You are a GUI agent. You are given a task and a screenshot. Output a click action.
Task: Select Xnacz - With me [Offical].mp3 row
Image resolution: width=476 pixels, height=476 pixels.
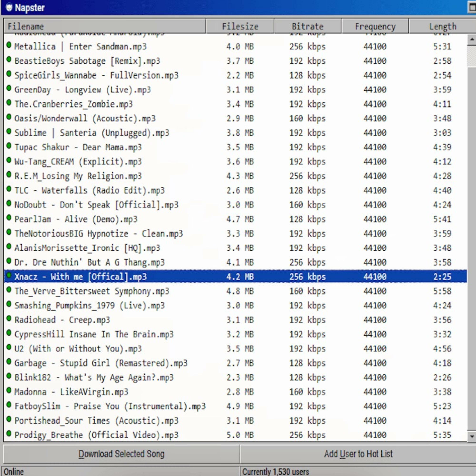click(80, 277)
